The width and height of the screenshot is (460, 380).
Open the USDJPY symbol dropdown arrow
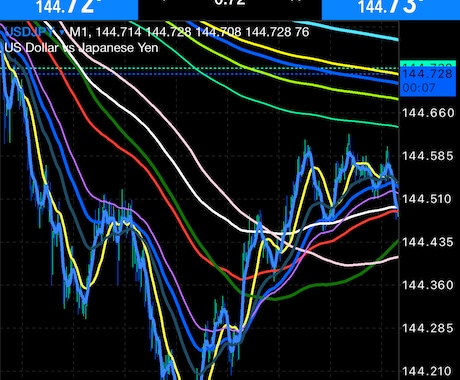coord(62,32)
